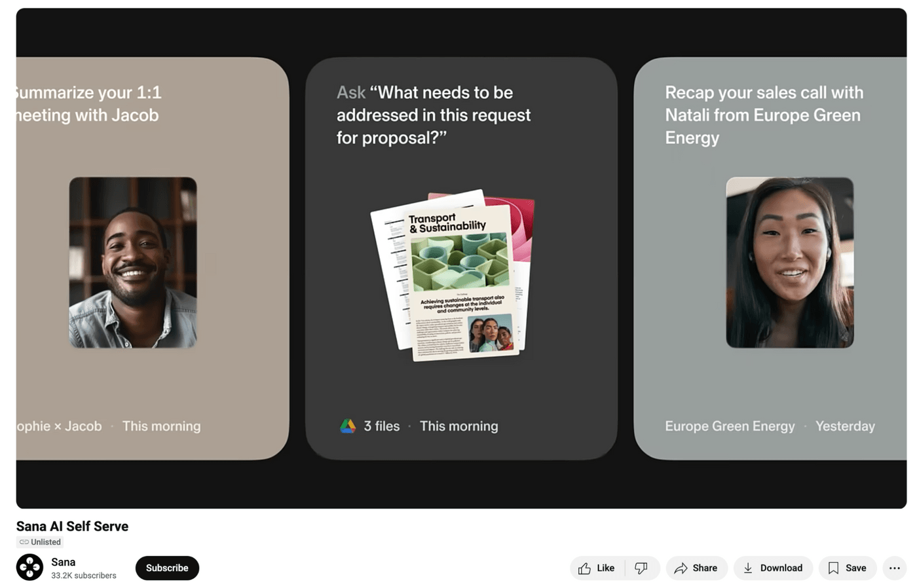917x588 pixels.
Task: Click the Download arrow icon
Action: pos(747,568)
